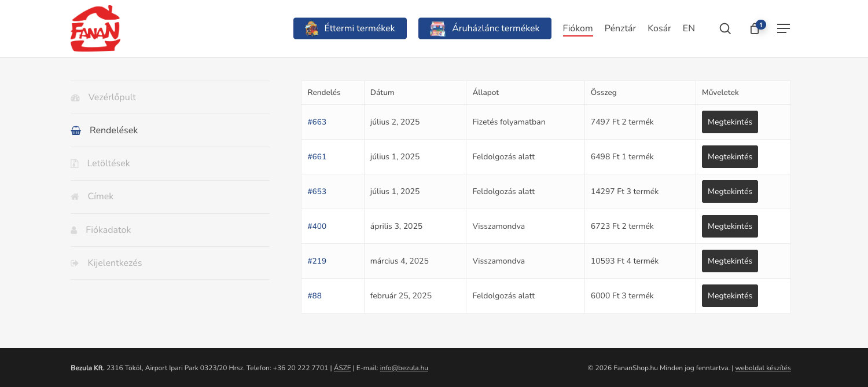Go to Pénztár in top menu
Viewport: 868px width, 387px height.
620,28
